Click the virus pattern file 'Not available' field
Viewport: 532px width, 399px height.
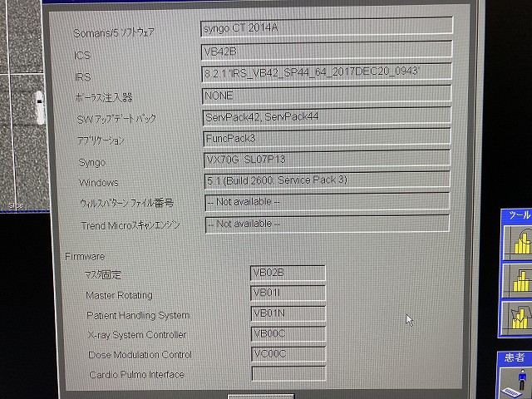(x=328, y=201)
